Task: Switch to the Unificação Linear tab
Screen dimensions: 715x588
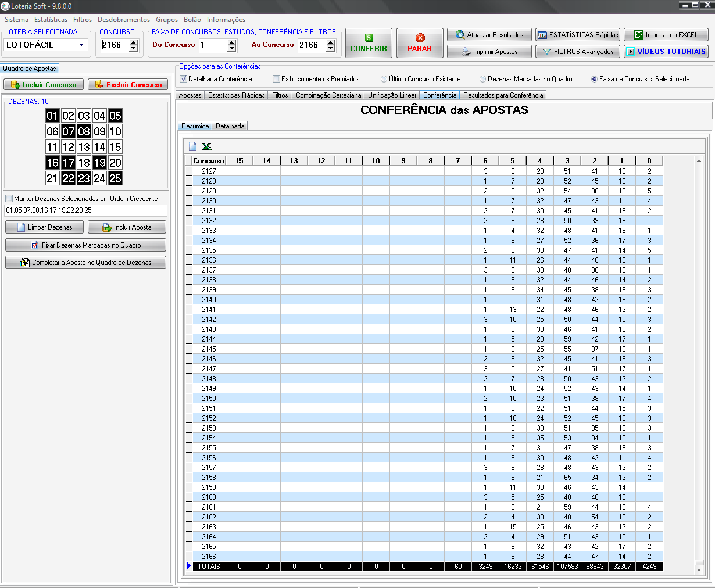Action: click(392, 95)
